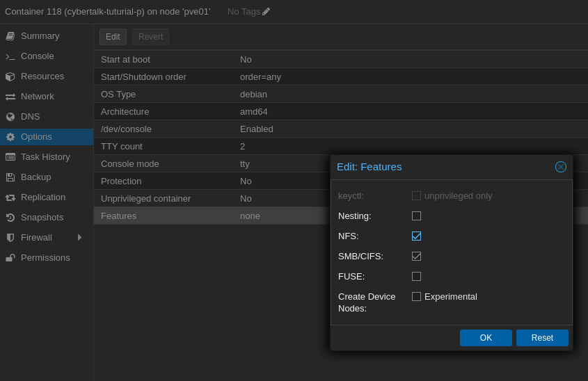Click the Firewall shield icon

click(x=10, y=238)
